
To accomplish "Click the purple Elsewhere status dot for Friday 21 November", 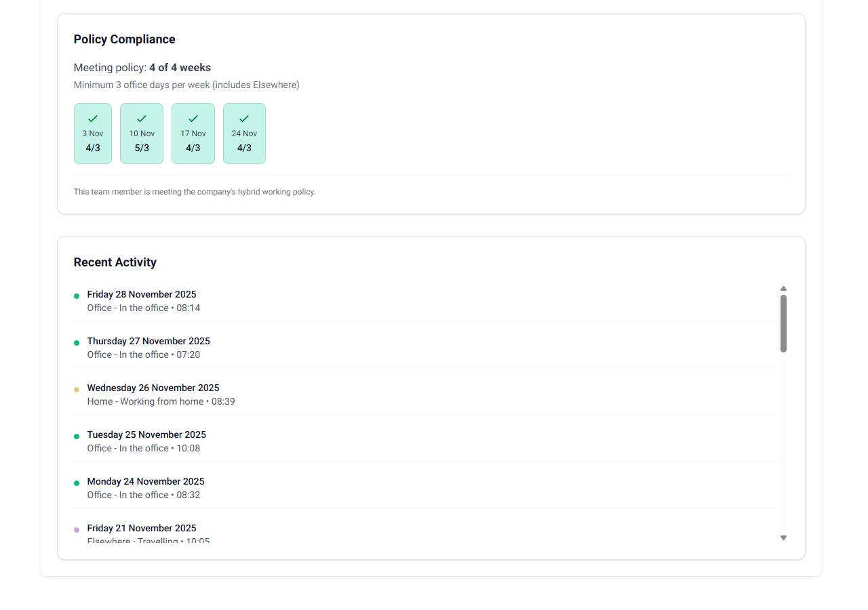I will [77, 529].
